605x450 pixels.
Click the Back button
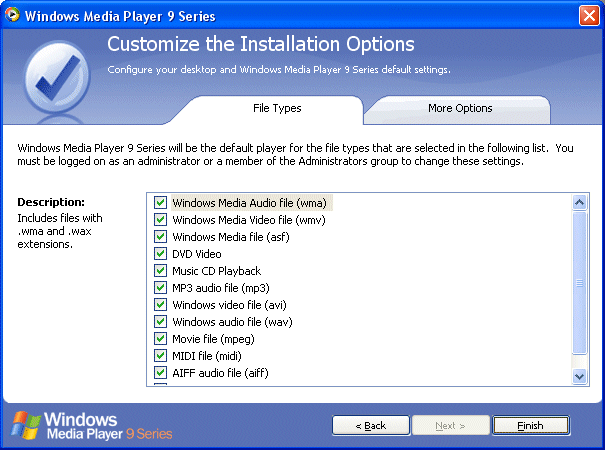370,425
